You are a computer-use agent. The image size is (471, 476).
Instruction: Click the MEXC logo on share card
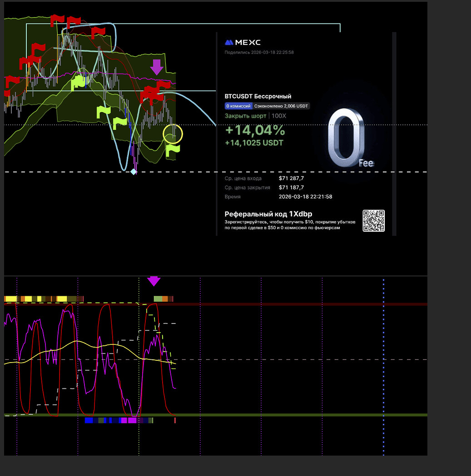pyautogui.click(x=243, y=42)
